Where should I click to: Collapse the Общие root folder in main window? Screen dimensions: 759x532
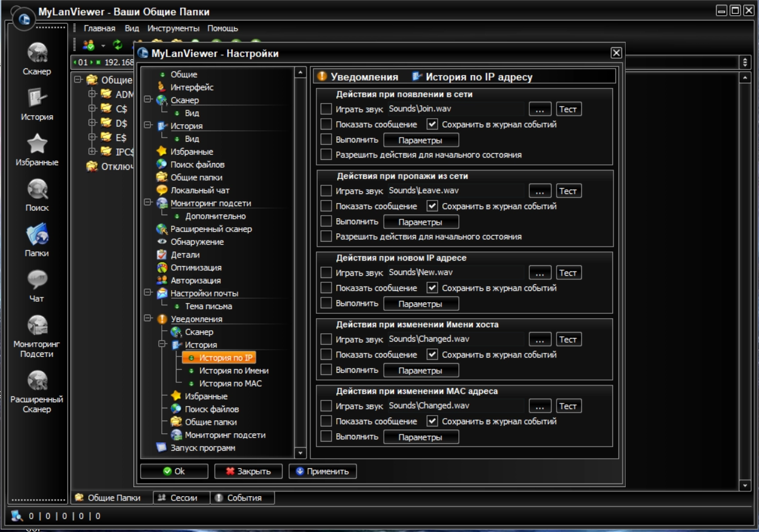78,79
